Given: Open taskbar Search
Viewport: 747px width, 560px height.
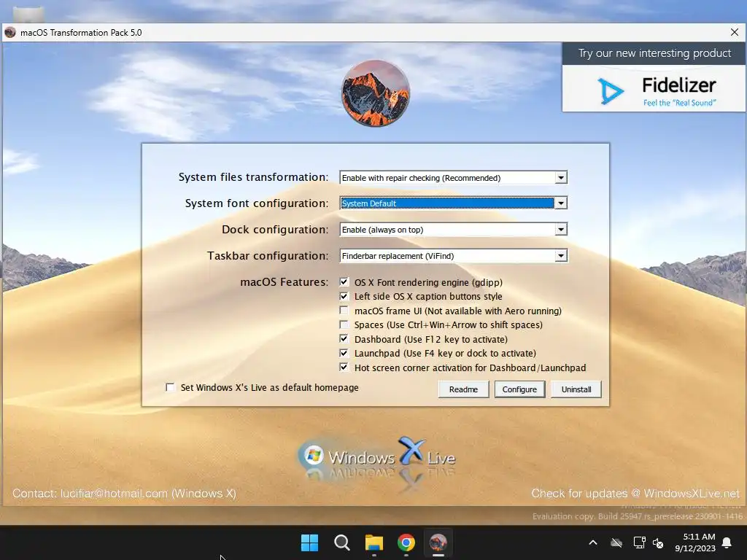Looking at the screenshot, I should [341, 542].
